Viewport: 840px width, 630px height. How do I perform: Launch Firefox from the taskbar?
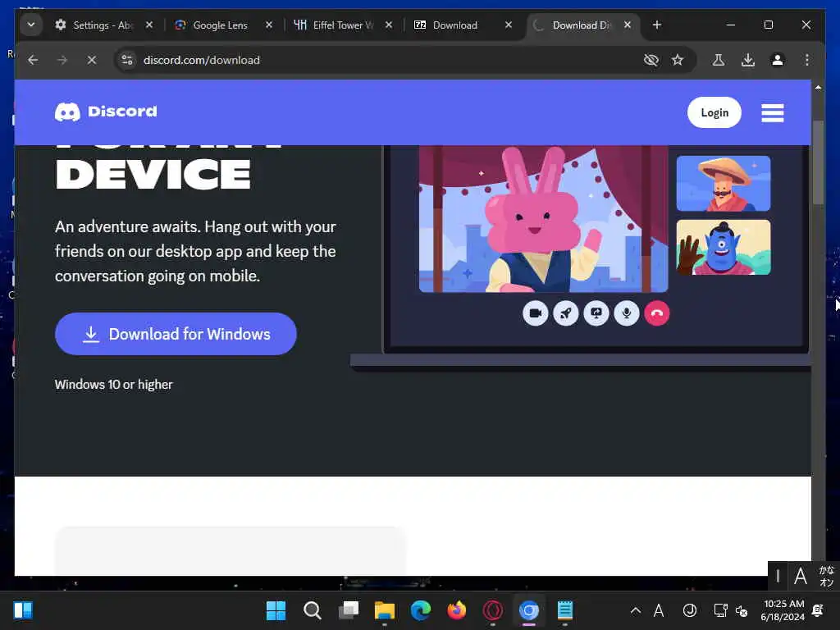point(456,610)
